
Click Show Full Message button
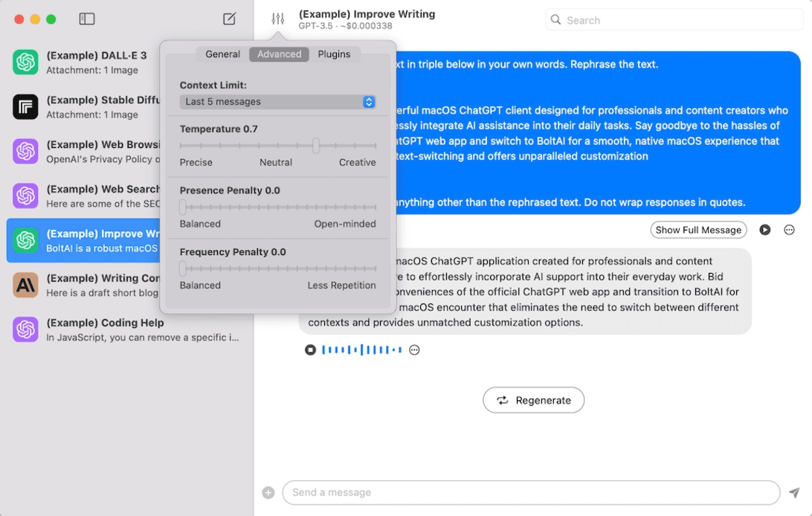click(x=698, y=230)
